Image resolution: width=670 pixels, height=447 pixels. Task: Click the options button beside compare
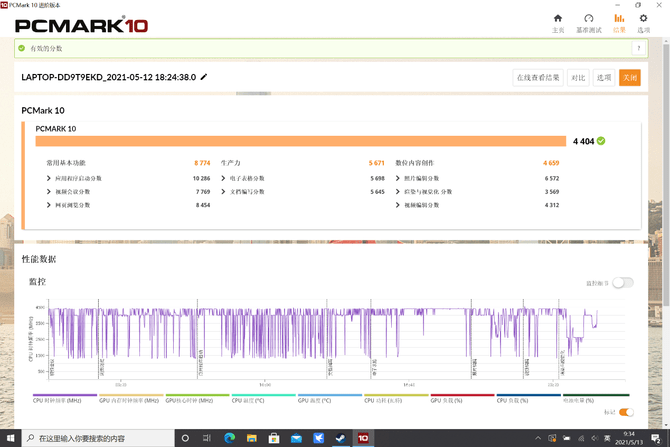(x=604, y=77)
